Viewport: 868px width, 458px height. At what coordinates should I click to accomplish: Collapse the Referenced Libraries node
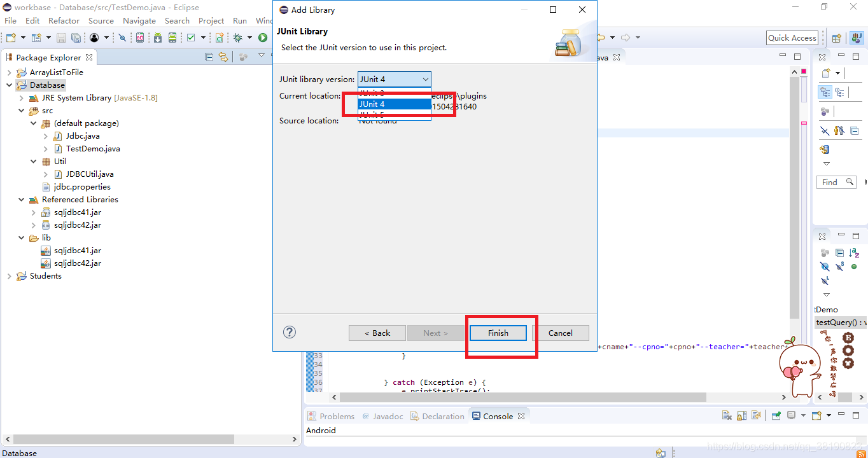(x=22, y=200)
